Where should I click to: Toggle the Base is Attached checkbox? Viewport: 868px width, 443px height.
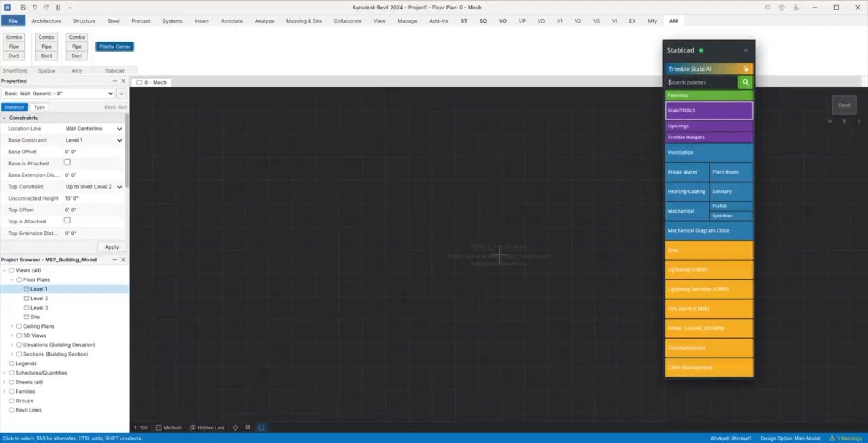67,163
